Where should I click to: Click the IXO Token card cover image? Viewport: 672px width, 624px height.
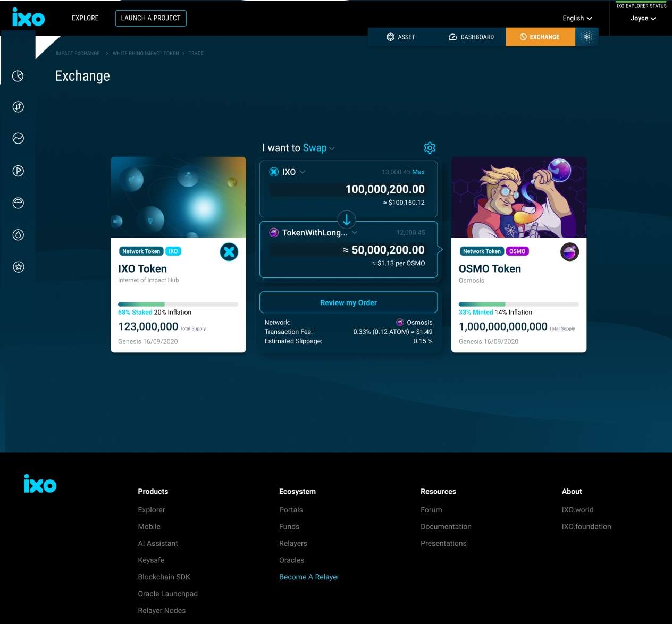coord(178,197)
